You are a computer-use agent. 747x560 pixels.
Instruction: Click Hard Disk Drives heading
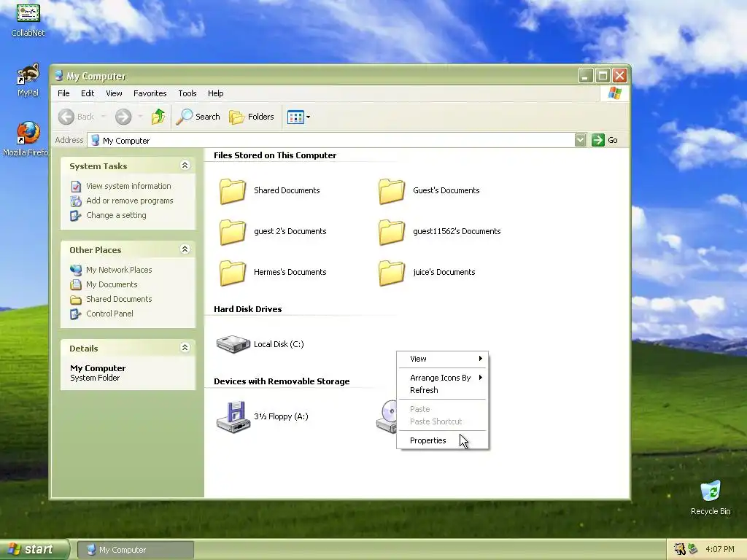248,309
